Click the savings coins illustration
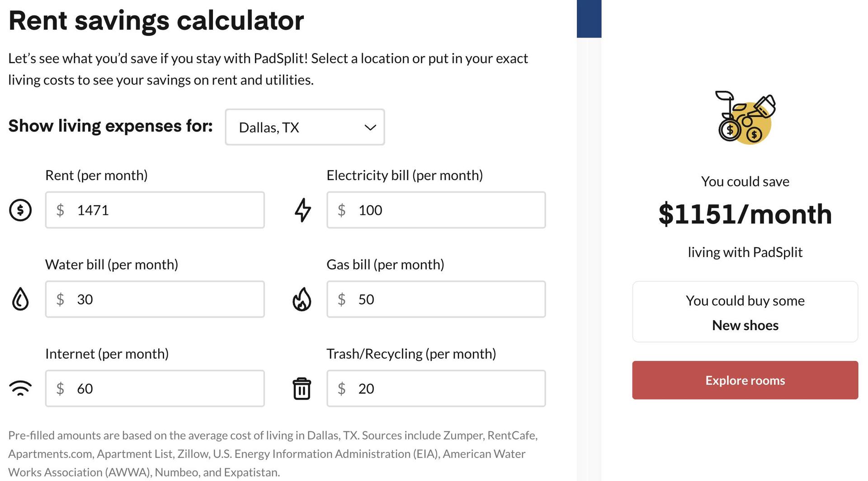The image size is (868, 481). click(x=745, y=117)
